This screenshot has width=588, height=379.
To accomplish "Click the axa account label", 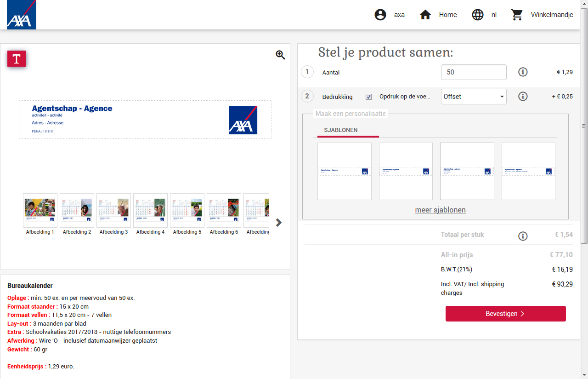I will [x=399, y=15].
